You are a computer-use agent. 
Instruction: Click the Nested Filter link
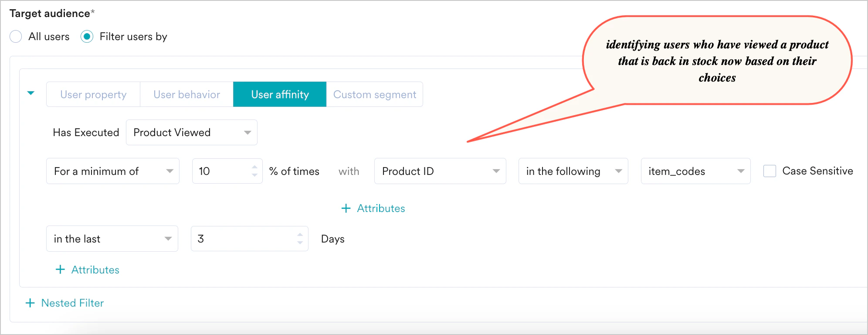72,303
